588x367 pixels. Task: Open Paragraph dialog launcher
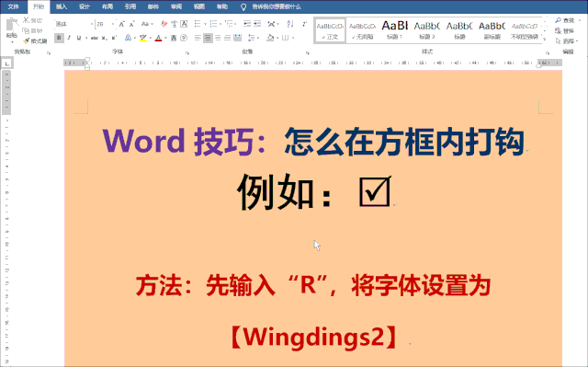coord(308,53)
